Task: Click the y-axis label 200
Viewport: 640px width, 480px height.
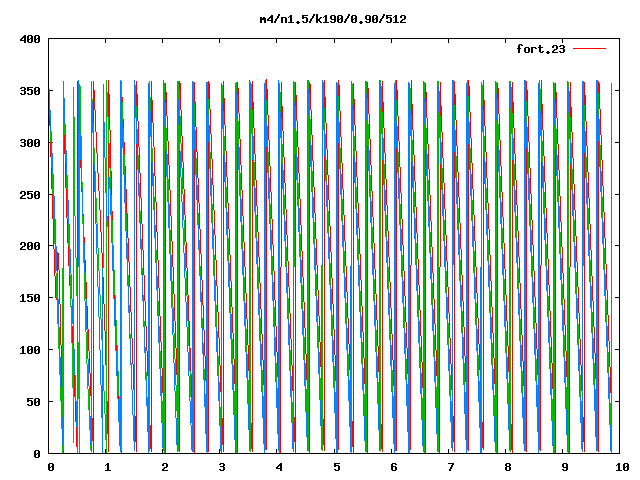Action: 30,246
